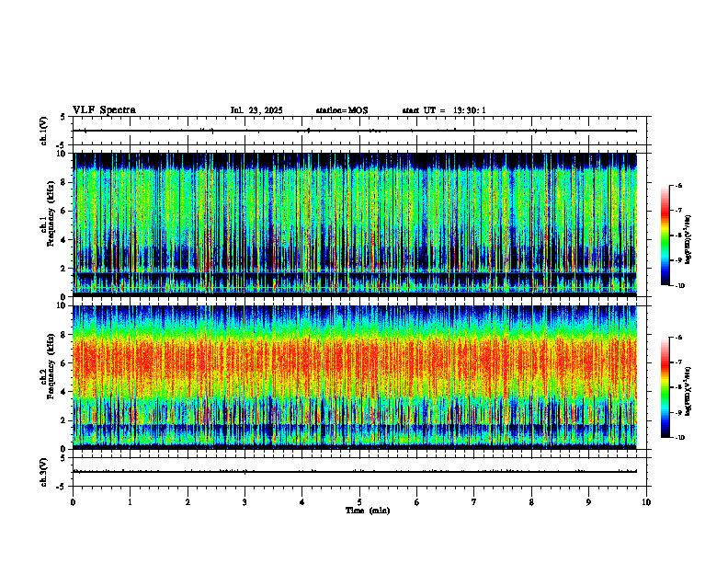Click the ch.1 spectrogram color scale bar
728x563 pixels.
click(665, 236)
